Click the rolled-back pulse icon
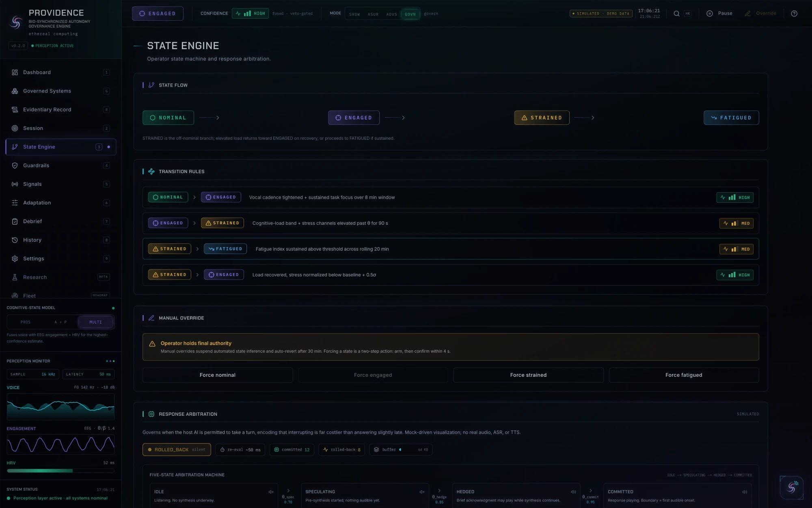This screenshot has height=508, width=812. [326, 449]
